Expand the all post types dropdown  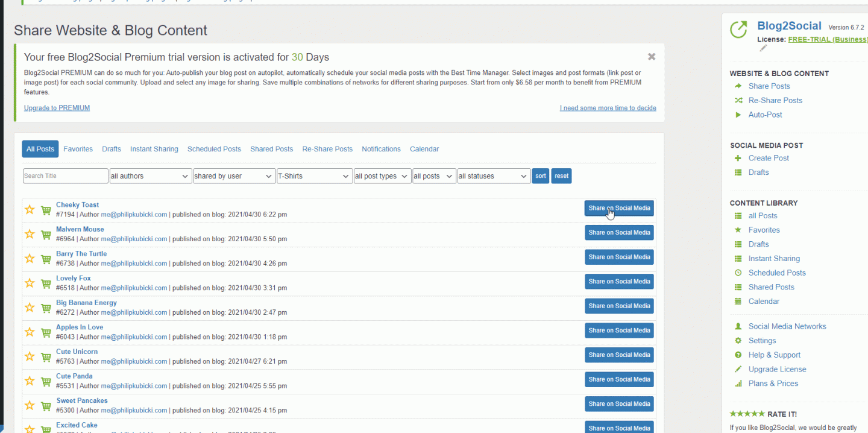coord(383,176)
